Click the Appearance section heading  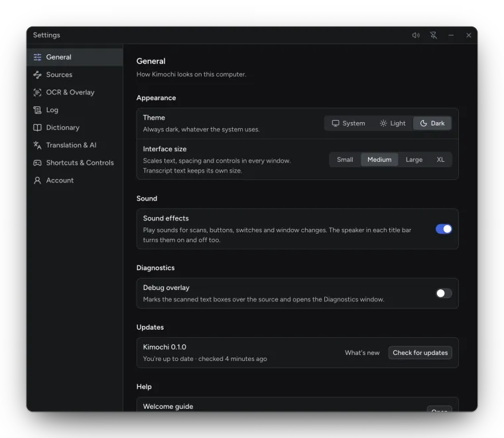click(157, 98)
